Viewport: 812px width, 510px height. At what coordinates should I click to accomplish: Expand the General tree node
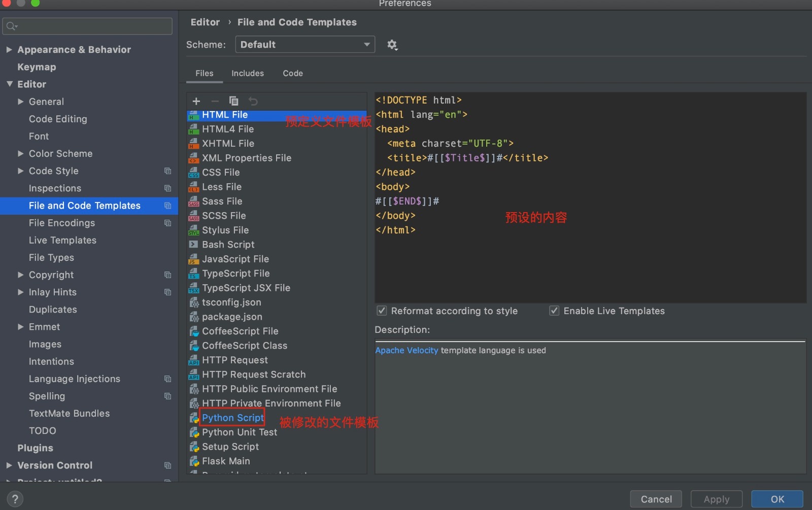[x=21, y=101]
